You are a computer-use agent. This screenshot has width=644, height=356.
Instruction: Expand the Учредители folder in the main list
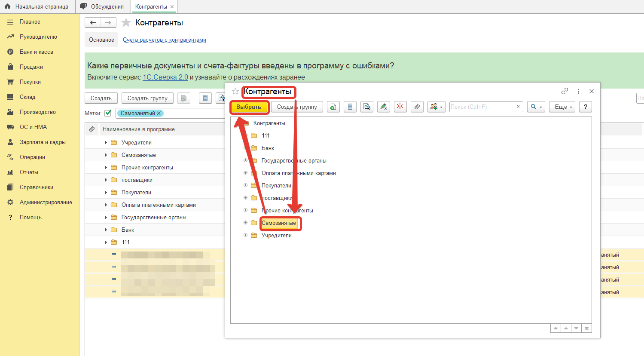106,143
